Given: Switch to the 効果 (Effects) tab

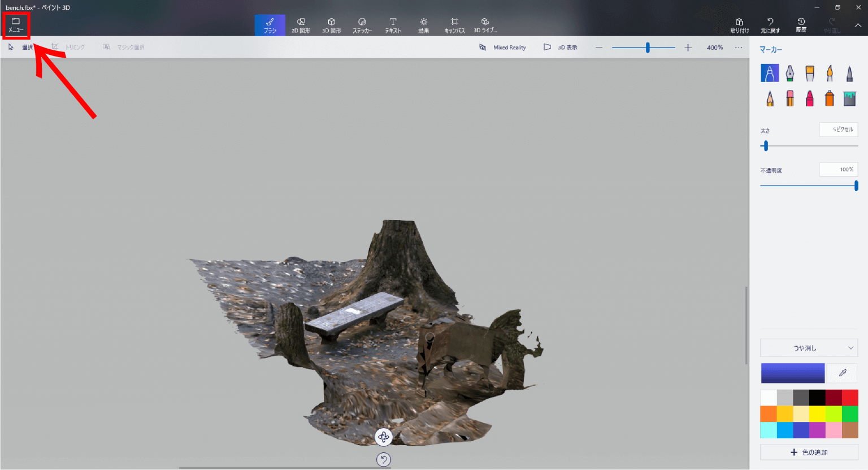Looking at the screenshot, I should [x=423, y=24].
